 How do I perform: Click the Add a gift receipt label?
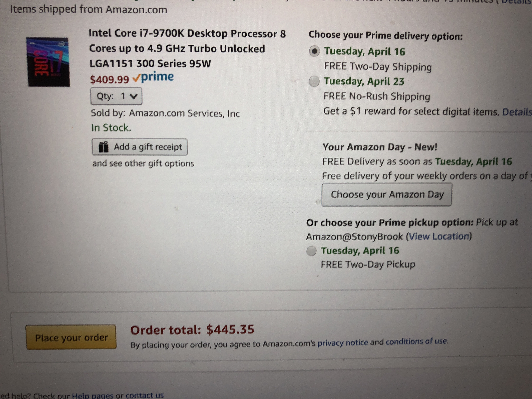(148, 147)
